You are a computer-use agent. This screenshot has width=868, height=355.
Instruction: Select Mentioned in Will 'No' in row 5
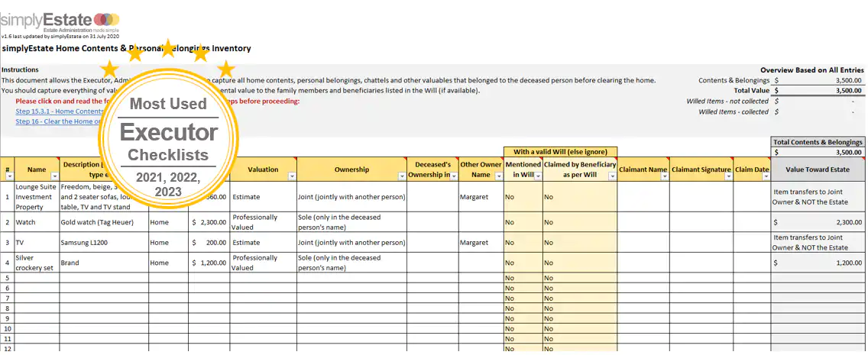pyautogui.click(x=523, y=278)
